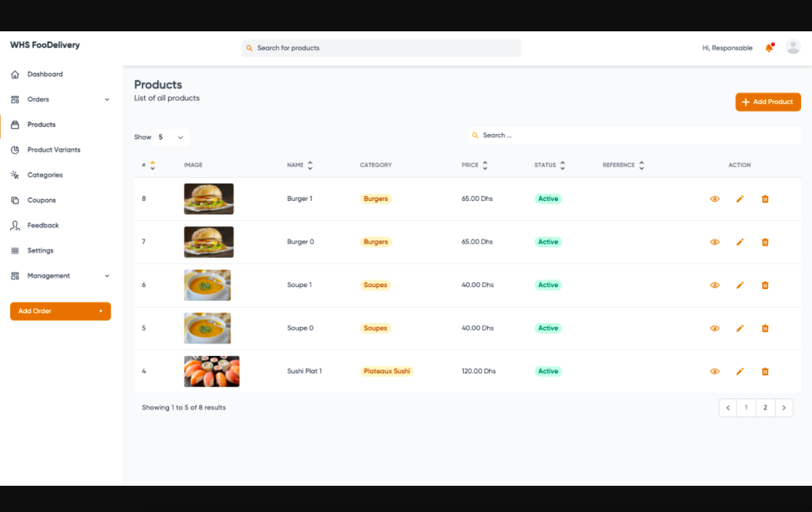
Task: Click the top Search for products field
Action: [381, 48]
